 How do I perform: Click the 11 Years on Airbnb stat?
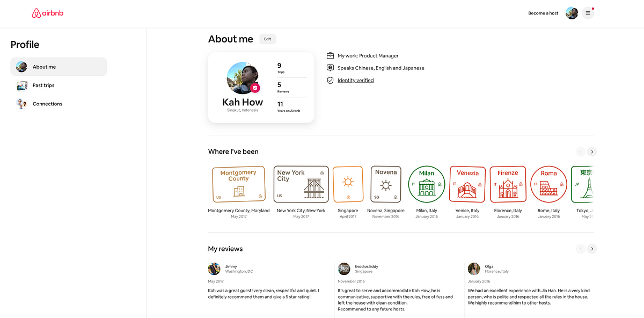click(289, 106)
